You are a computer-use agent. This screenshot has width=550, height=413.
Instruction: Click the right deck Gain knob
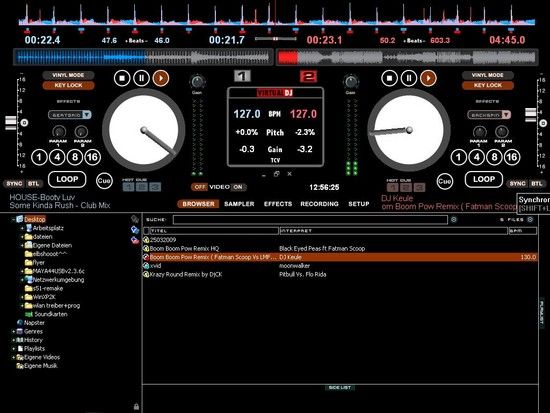click(x=350, y=82)
